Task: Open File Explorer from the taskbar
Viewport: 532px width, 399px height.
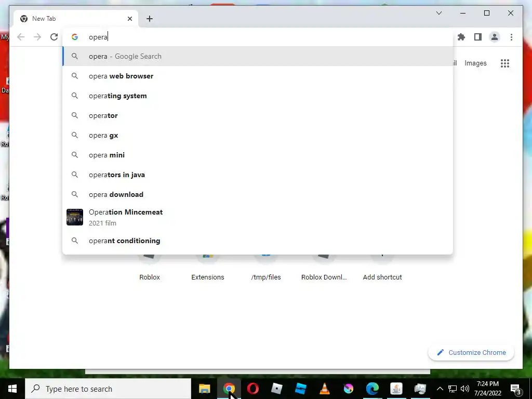Action: tap(205, 389)
